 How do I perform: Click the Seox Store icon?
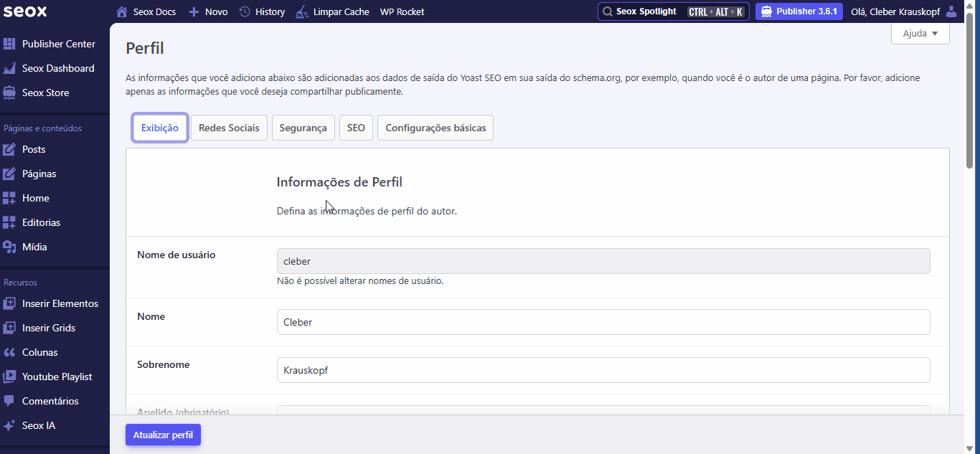click(9, 93)
